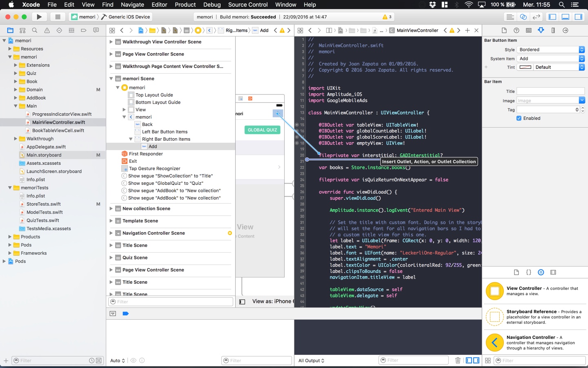588x368 pixels.
Task: Select the Object library icon
Action: click(541, 272)
